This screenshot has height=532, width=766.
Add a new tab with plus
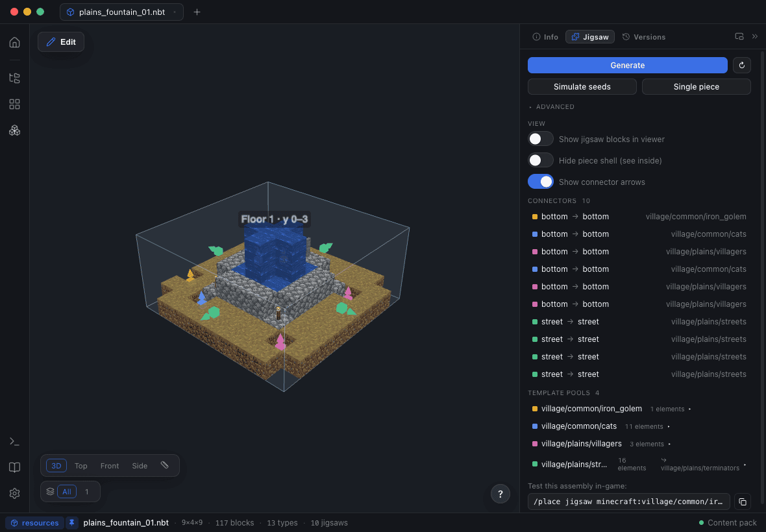point(197,12)
